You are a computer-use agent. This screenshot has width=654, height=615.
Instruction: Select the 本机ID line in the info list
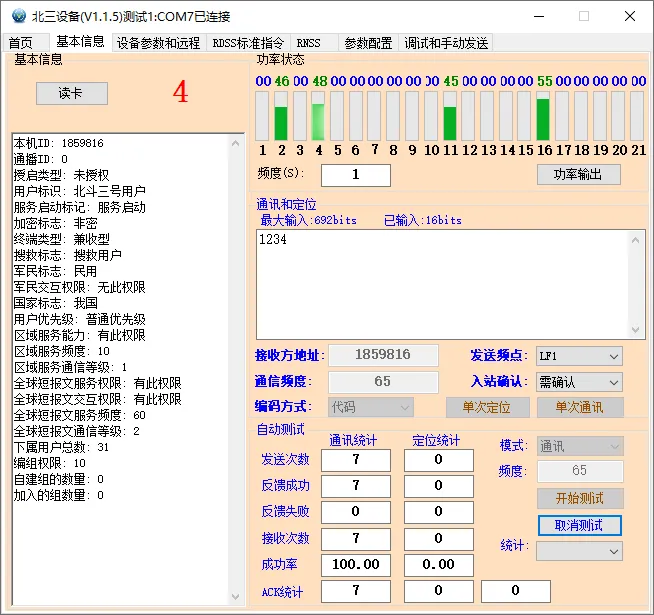(58, 143)
